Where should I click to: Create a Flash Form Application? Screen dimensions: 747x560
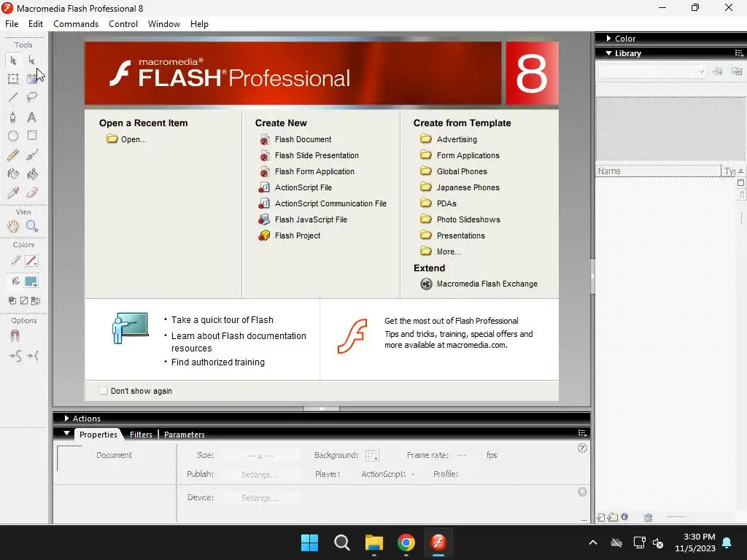[x=307, y=171]
